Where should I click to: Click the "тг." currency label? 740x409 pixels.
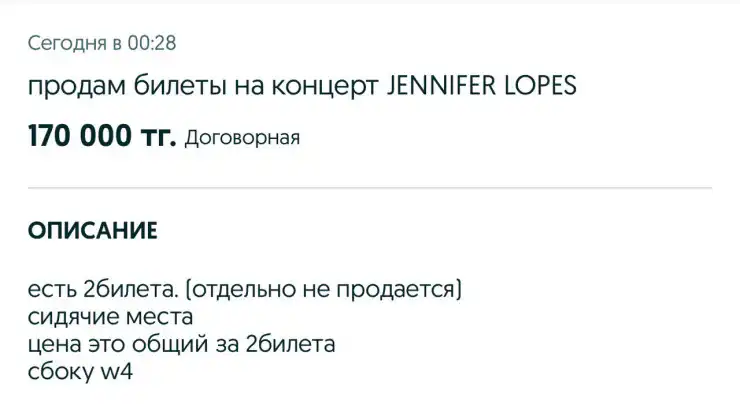pyautogui.click(x=155, y=138)
